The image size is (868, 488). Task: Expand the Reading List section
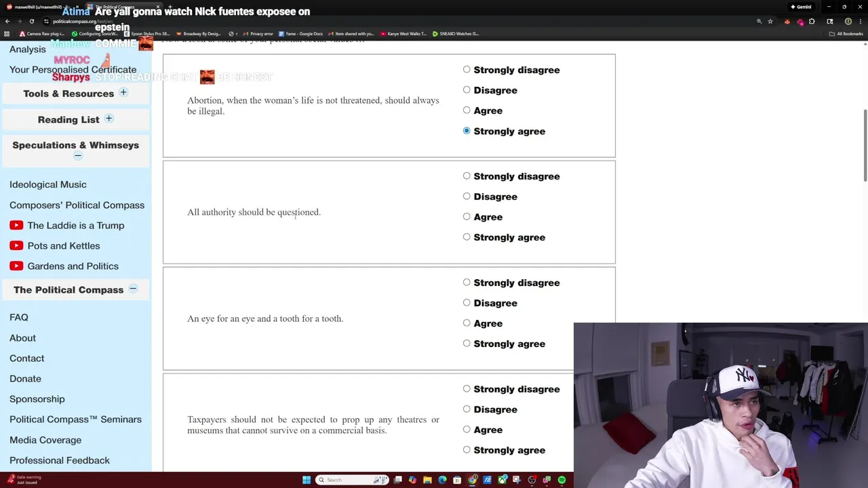pyautogui.click(x=108, y=118)
